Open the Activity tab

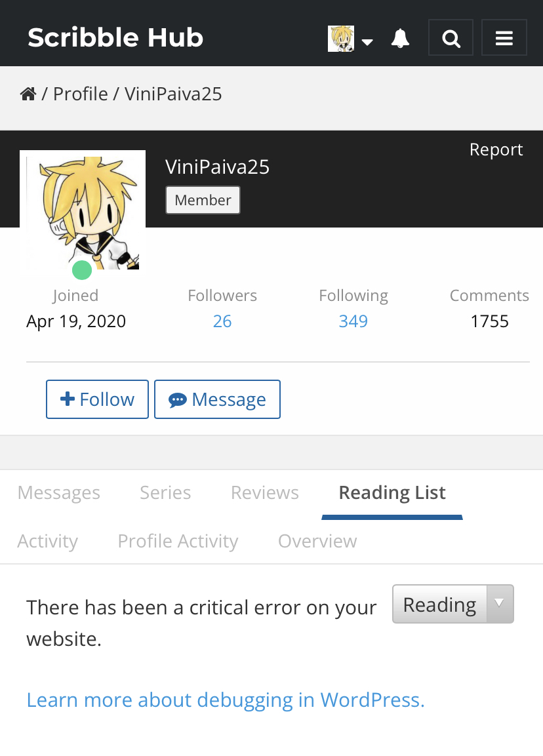point(47,541)
